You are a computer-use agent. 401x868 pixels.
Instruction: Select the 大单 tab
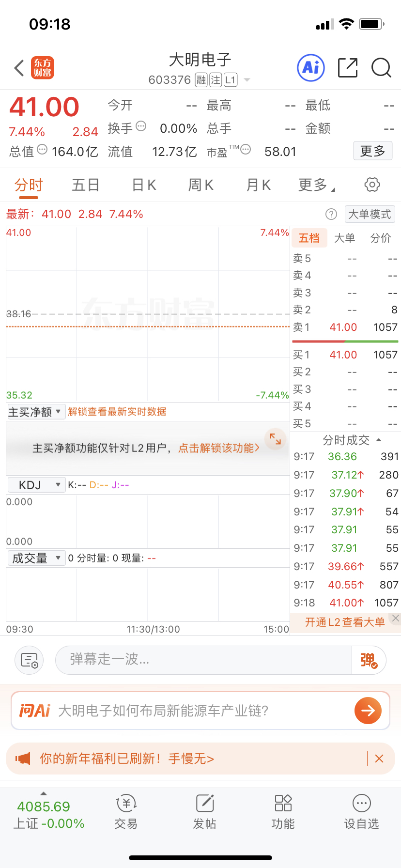click(x=345, y=238)
